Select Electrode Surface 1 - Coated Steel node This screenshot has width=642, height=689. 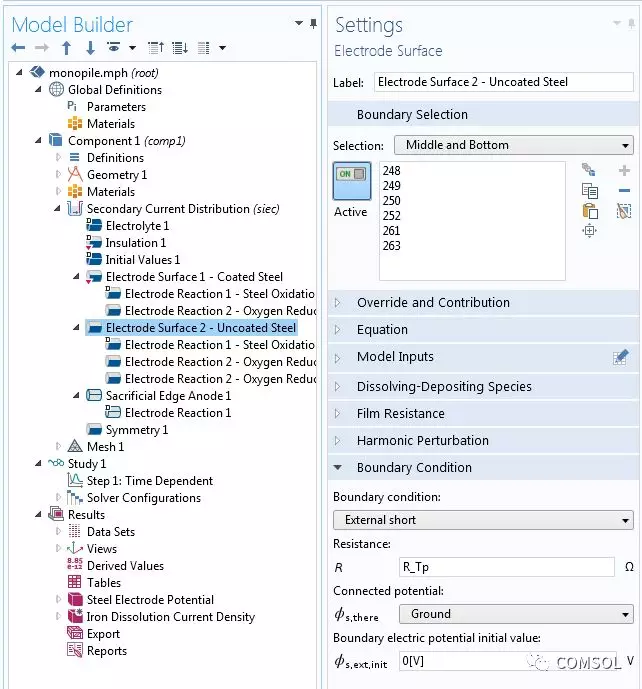click(x=194, y=277)
